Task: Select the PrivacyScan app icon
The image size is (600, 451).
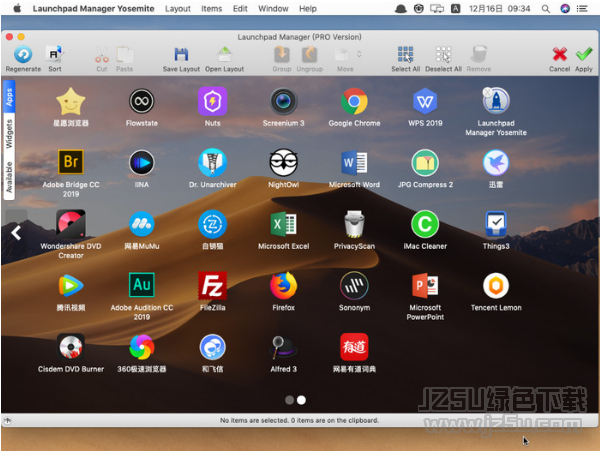Action: pos(354,224)
